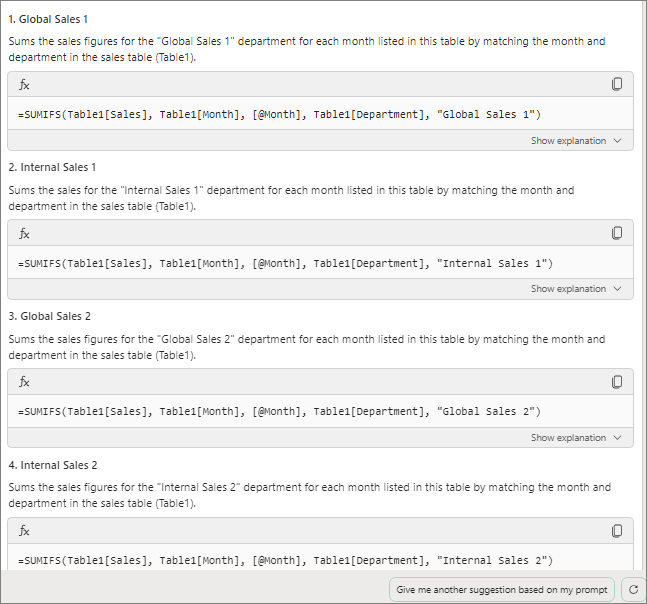Expand Show explanation for Global Sales 2

[576, 438]
